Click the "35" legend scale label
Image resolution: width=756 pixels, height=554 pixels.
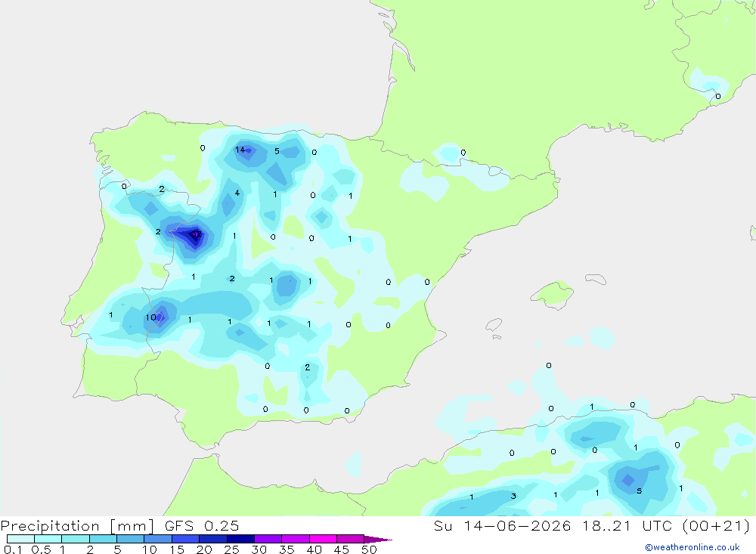[x=287, y=549]
